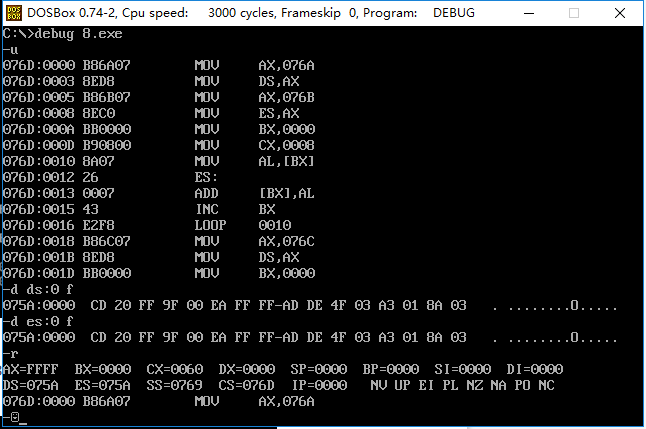This screenshot has width=646, height=429.
Task: Click the AX=FFFF register value
Action: point(30,369)
